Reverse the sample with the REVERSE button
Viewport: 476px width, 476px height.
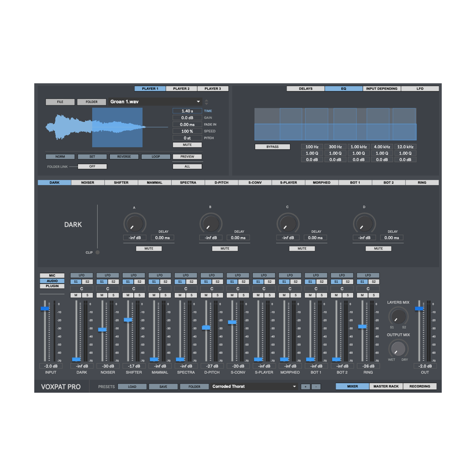tap(124, 156)
